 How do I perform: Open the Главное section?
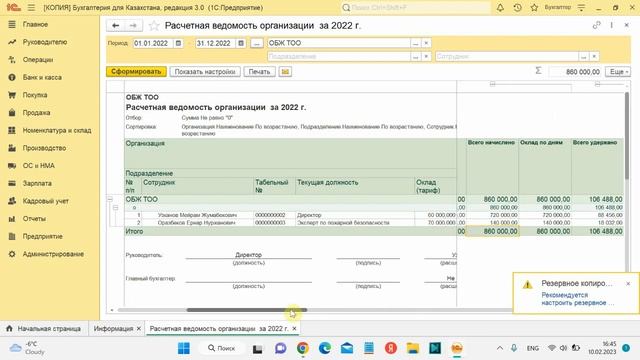(35, 24)
